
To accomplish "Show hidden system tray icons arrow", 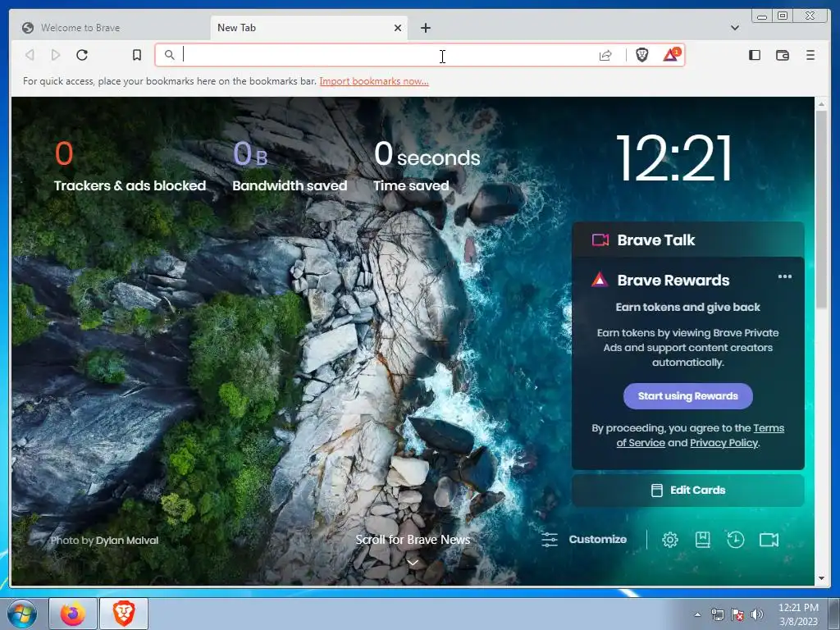I will (x=697, y=614).
